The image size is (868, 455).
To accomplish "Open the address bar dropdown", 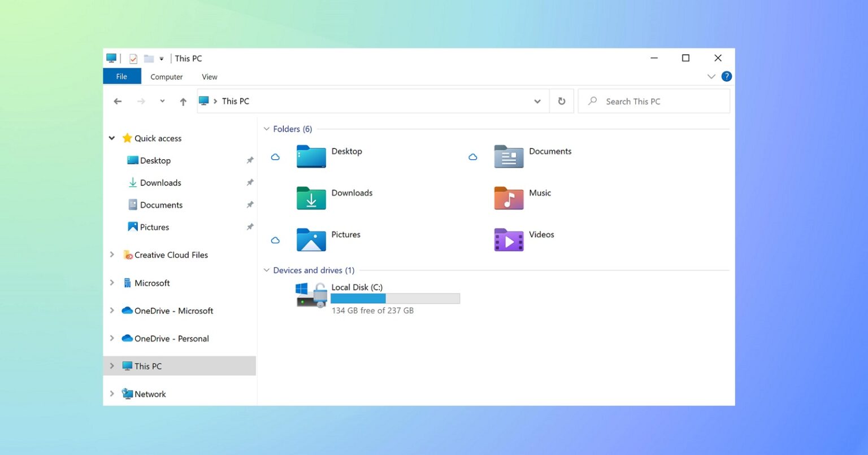I will [537, 101].
